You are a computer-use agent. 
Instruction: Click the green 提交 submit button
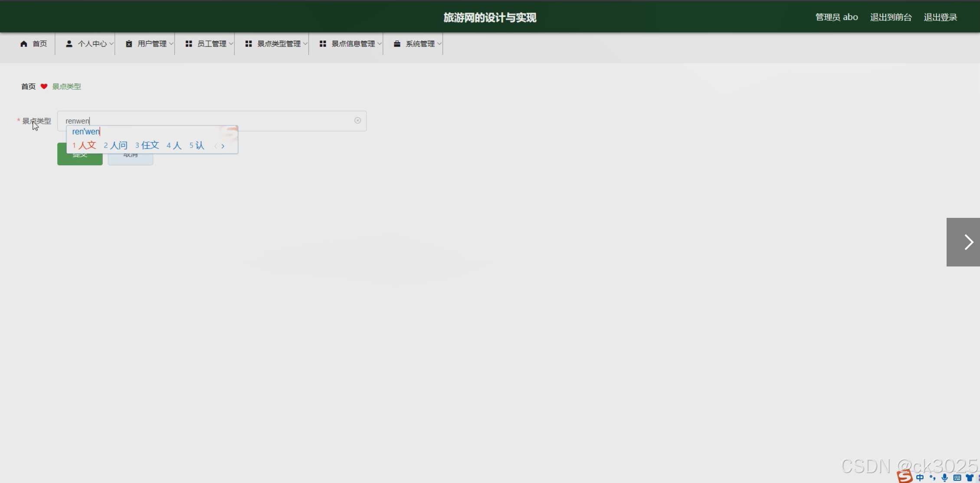pyautogui.click(x=80, y=160)
